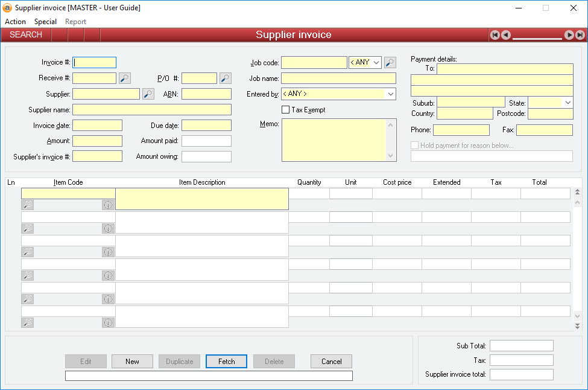Click the Cancel button
The image size is (588, 390).
pyautogui.click(x=331, y=362)
